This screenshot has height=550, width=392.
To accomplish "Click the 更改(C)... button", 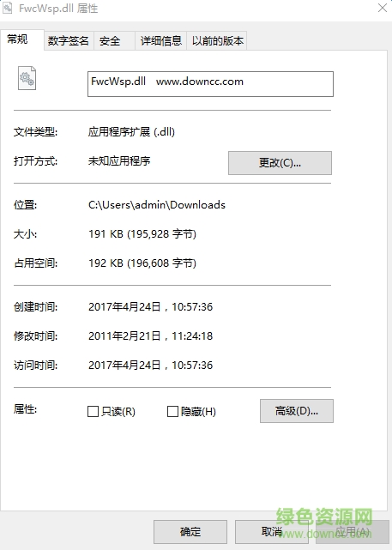I will (280, 163).
